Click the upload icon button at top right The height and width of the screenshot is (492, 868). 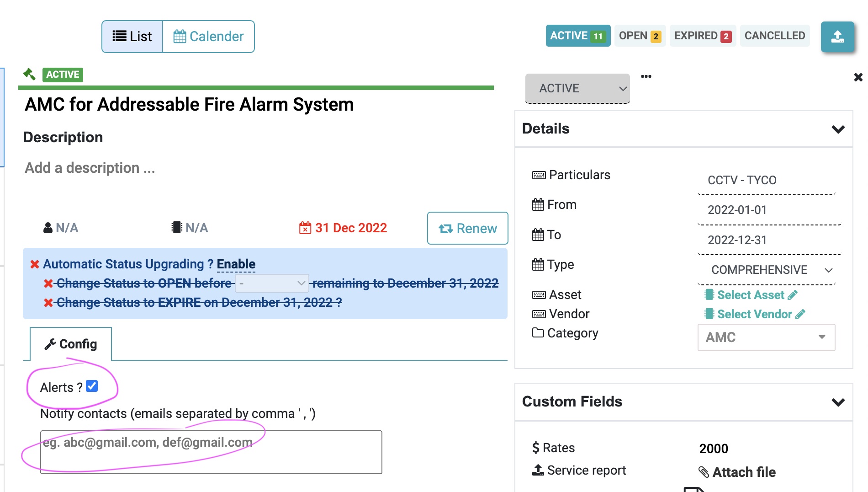pyautogui.click(x=837, y=37)
